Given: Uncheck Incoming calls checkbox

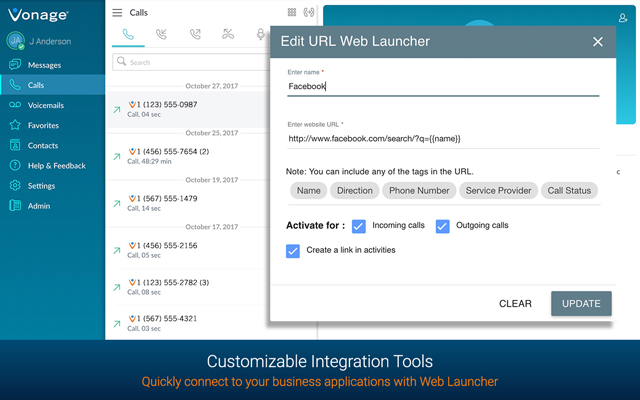Looking at the screenshot, I should (x=359, y=226).
